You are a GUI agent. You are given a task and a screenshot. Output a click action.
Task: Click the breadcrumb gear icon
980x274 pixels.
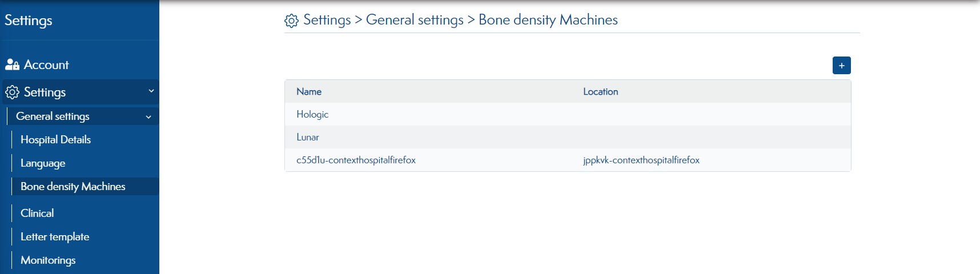click(x=291, y=21)
